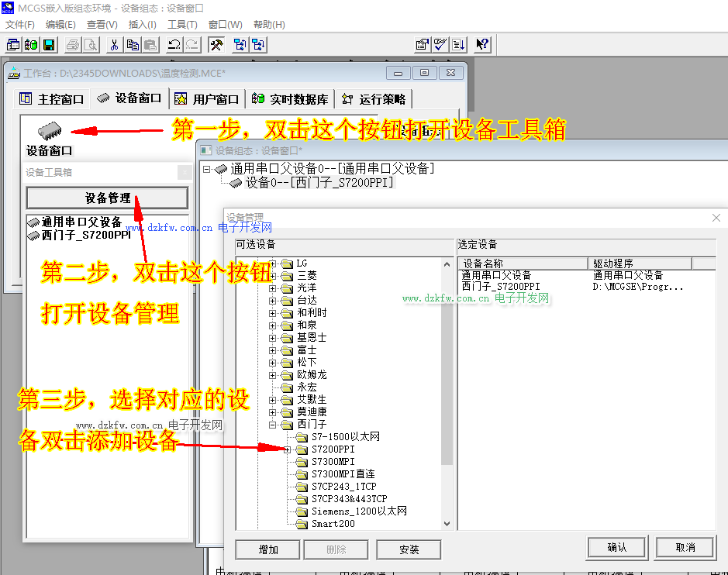Collapse 通用串口父设备0 node in device window
The image size is (728, 575).
207,169
